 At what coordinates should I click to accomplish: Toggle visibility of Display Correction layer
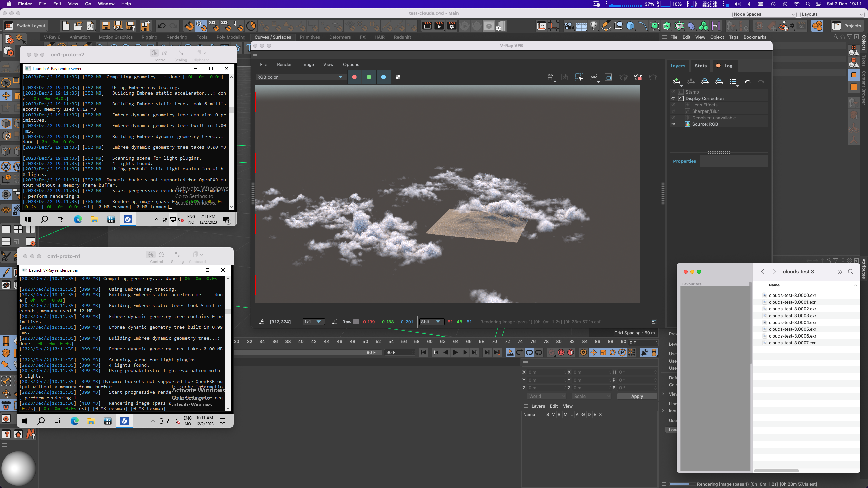pyautogui.click(x=673, y=98)
